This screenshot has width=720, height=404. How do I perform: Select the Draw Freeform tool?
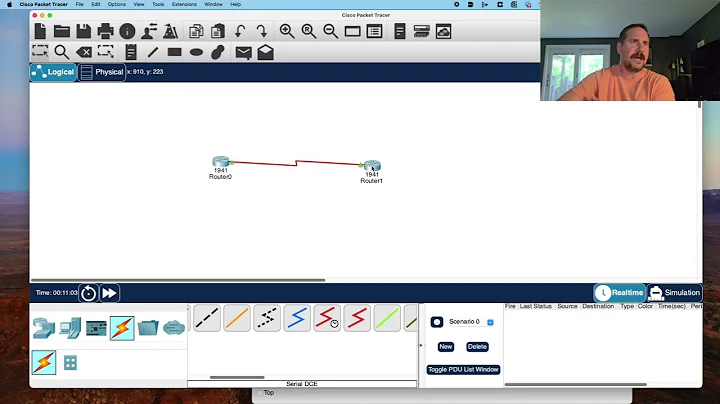coord(218,52)
